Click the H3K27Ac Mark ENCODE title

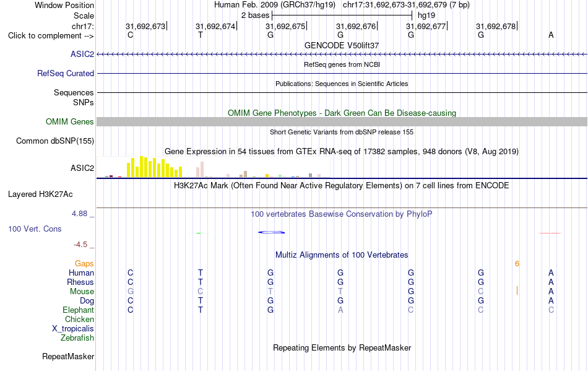[x=342, y=186]
